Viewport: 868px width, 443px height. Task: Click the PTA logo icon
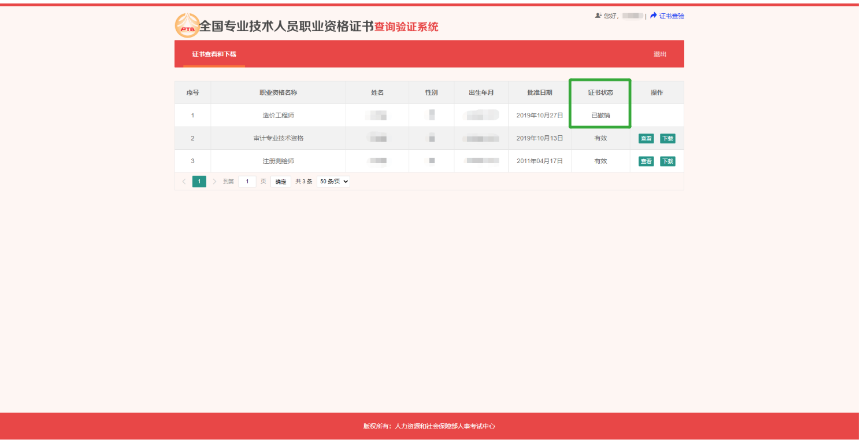187,26
